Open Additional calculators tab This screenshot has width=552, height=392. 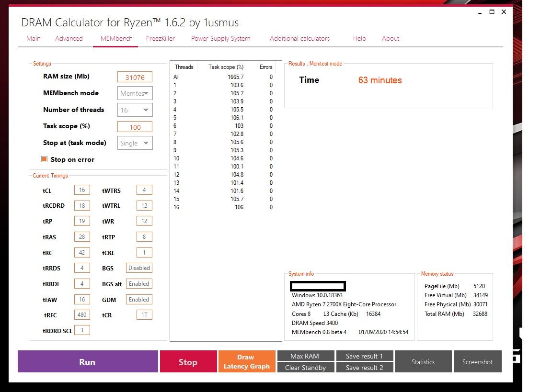[299, 38]
